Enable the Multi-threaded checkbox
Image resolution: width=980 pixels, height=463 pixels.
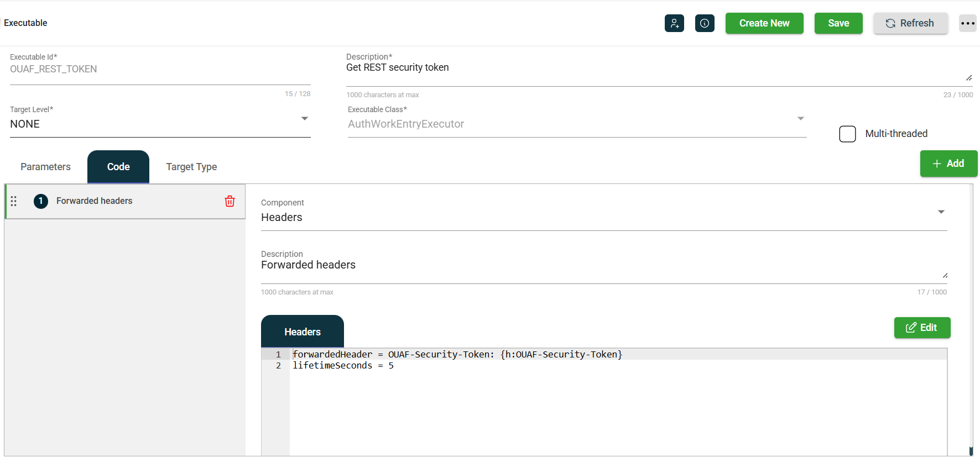(847, 134)
